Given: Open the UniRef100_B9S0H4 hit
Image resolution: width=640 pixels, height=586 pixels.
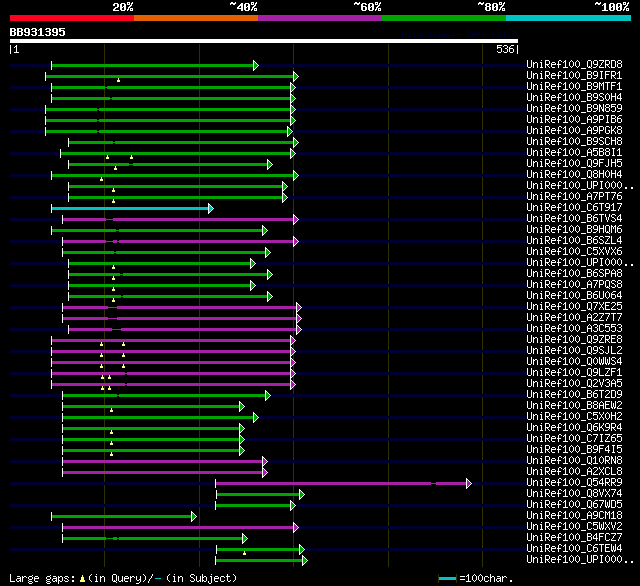Looking at the screenshot, I should point(574,98).
